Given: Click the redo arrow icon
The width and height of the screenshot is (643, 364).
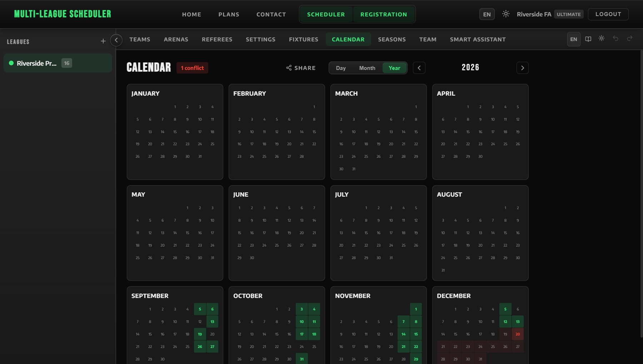Looking at the screenshot, I should [x=629, y=39].
